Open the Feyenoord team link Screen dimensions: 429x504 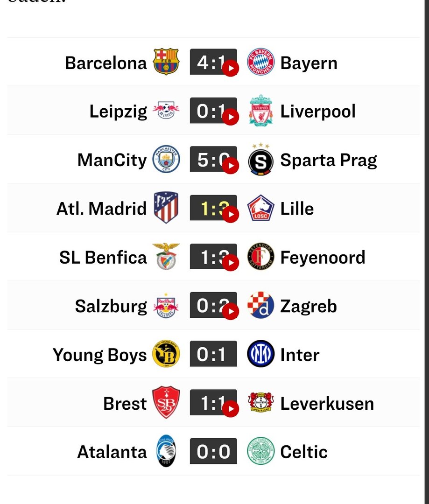click(x=323, y=257)
